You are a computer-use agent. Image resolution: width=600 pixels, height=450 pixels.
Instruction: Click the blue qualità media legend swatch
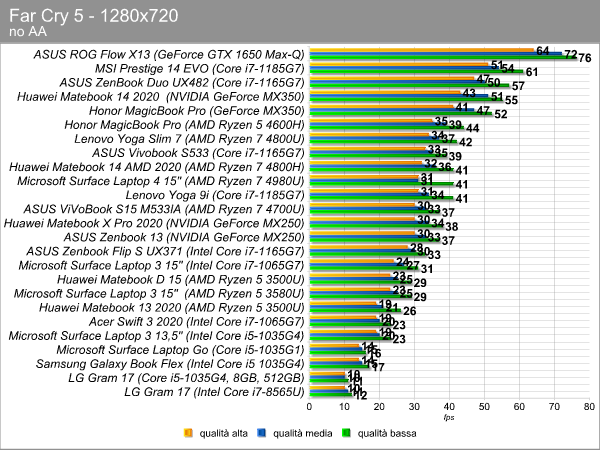tap(262, 433)
